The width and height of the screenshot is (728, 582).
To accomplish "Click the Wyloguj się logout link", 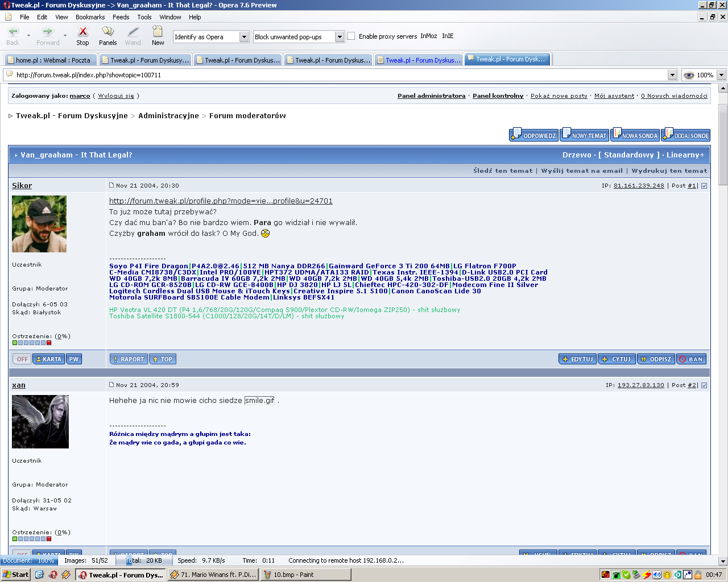I will point(116,96).
